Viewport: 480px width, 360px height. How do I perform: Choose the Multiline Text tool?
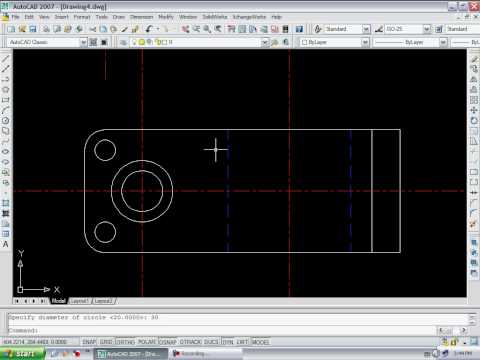(x=6, y=244)
